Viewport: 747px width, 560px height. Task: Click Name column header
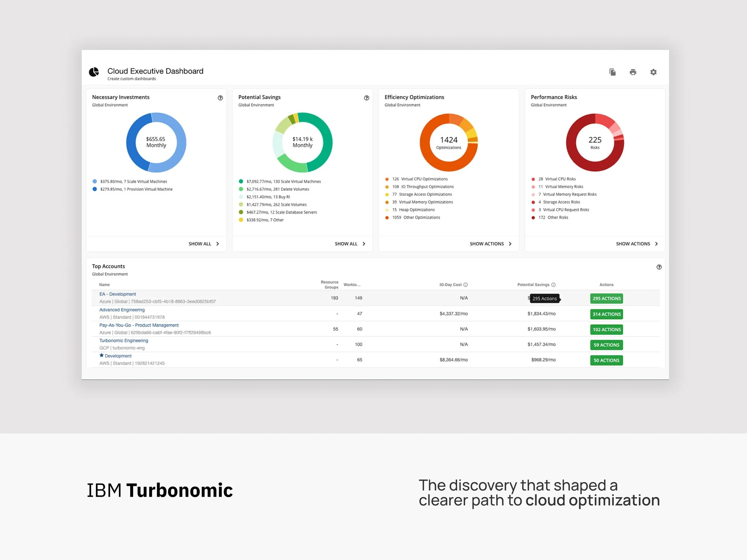104,285
